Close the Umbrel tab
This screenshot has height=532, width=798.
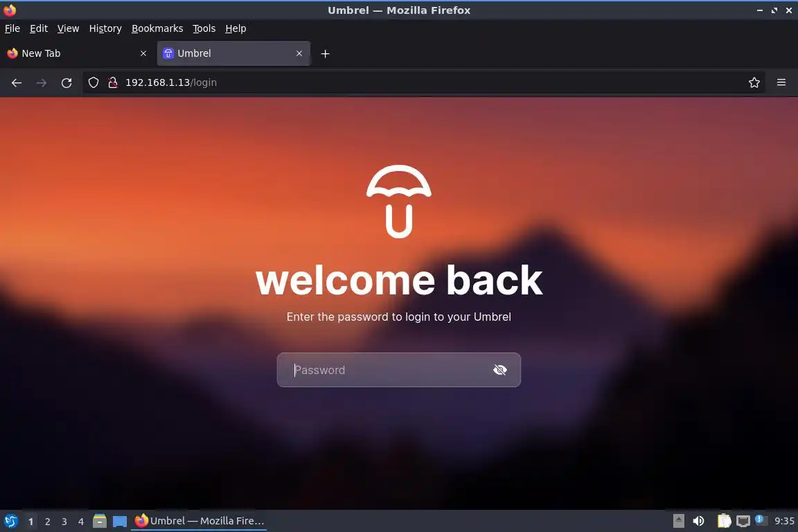click(299, 53)
